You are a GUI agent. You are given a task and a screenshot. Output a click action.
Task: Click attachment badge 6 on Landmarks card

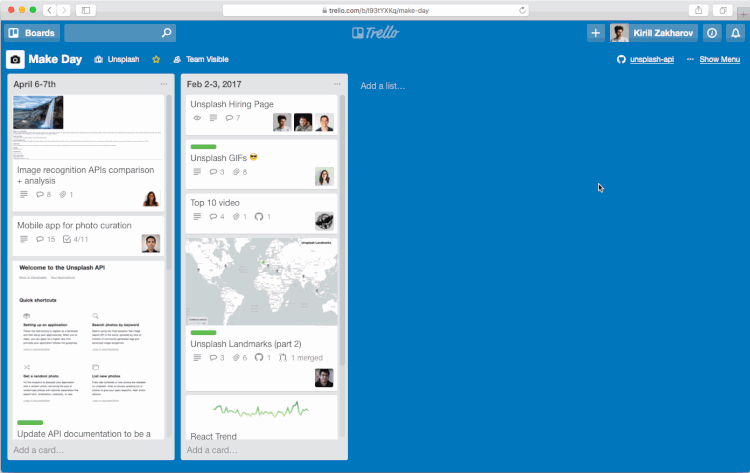pyautogui.click(x=240, y=358)
